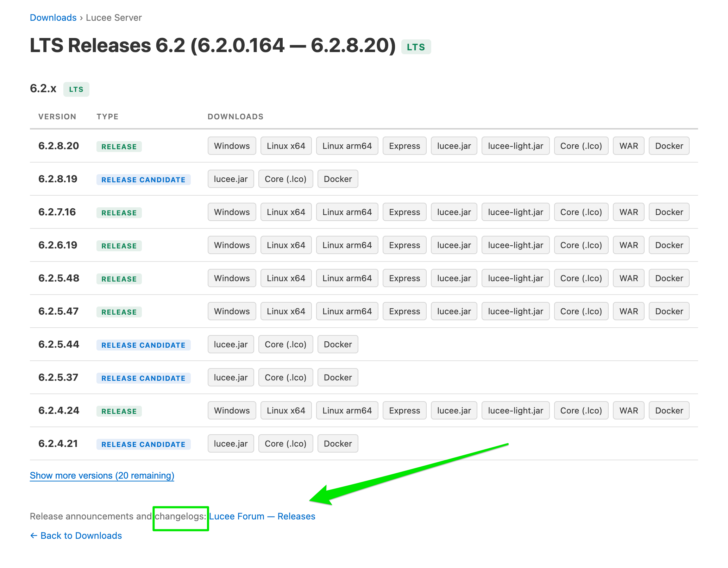Download Linux x64 for 6.2.5.48

[x=286, y=278]
